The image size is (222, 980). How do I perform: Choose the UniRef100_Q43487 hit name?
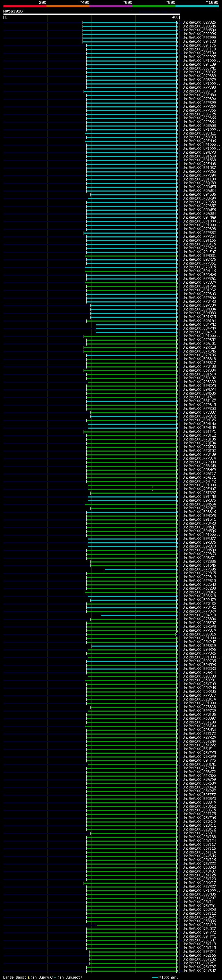coord(199,871)
